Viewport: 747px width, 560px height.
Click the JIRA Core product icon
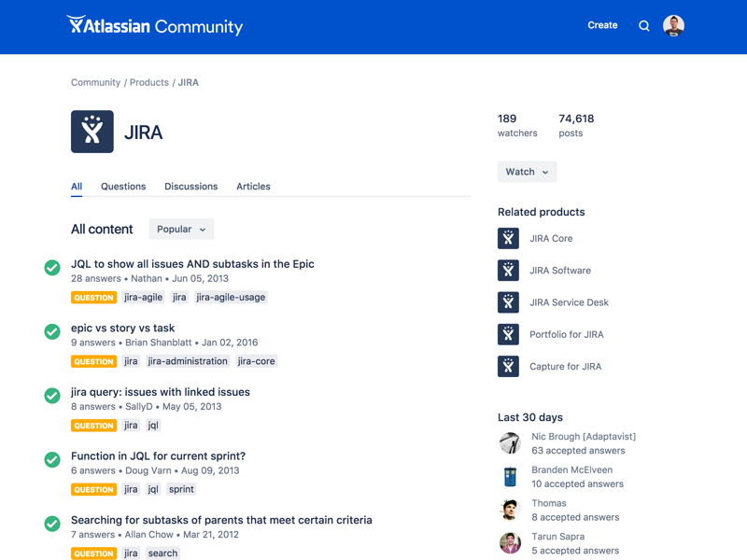tap(508, 238)
